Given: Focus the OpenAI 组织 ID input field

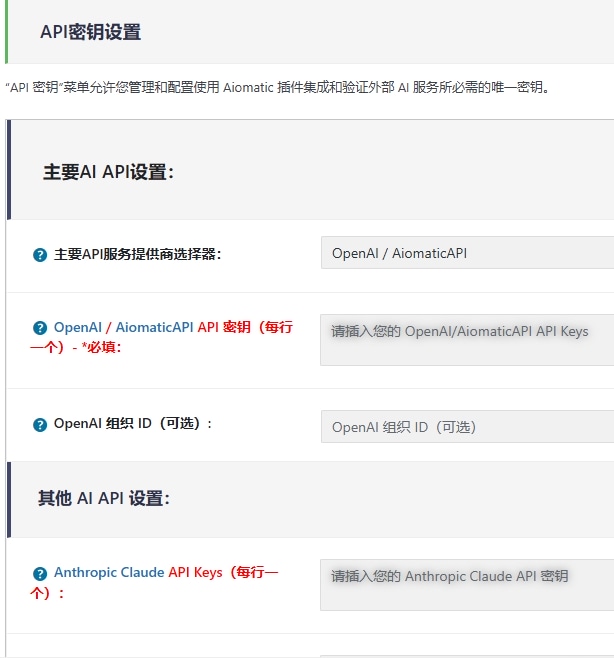Looking at the screenshot, I should pyautogui.click(x=467, y=427).
